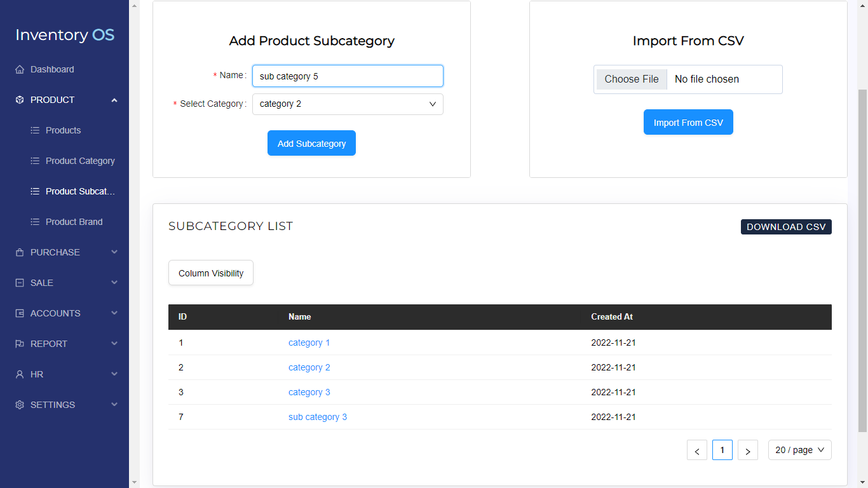Viewport: 868px width, 488px height.
Task: Click the SALE sidebar icon
Action: tap(20, 283)
